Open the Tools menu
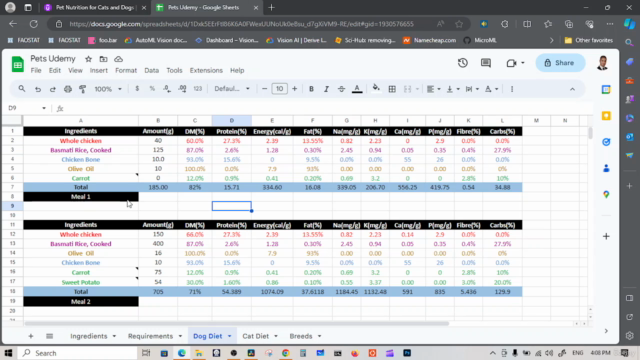Screen dimensions: 640x360 pos(174,70)
